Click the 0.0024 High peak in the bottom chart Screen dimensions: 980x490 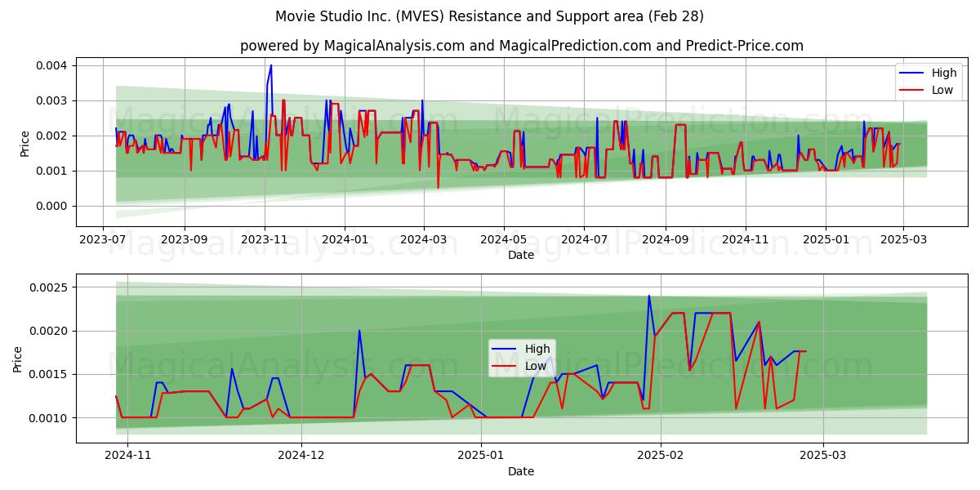point(649,296)
